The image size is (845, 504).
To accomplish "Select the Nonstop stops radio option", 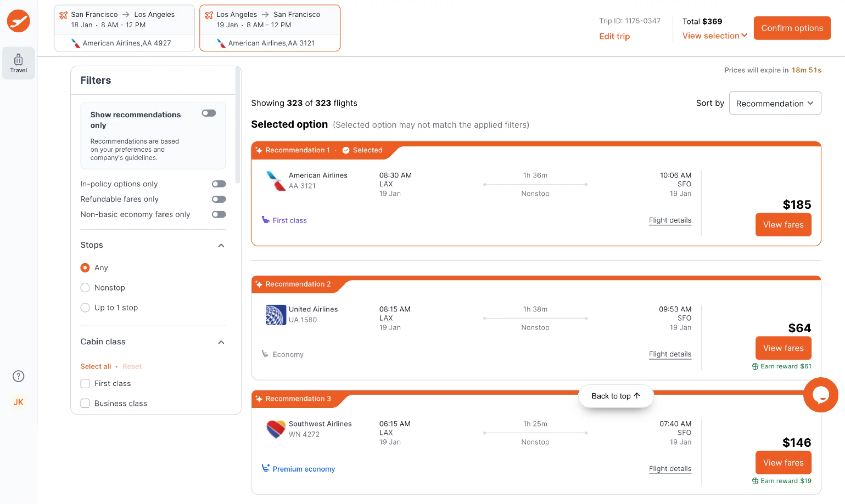I will [85, 288].
